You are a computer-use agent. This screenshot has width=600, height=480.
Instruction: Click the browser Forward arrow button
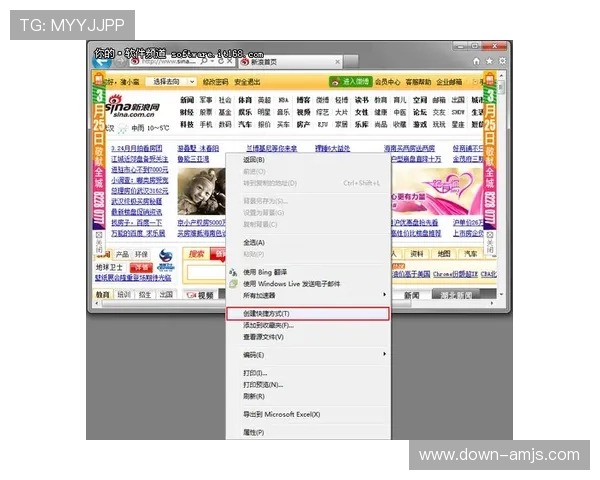(121, 62)
